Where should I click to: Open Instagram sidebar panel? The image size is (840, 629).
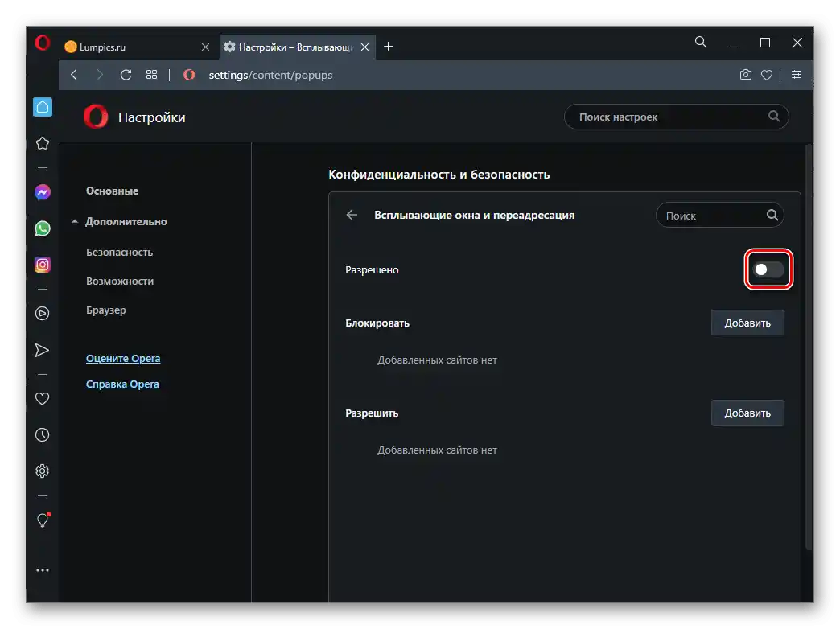point(43,265)
